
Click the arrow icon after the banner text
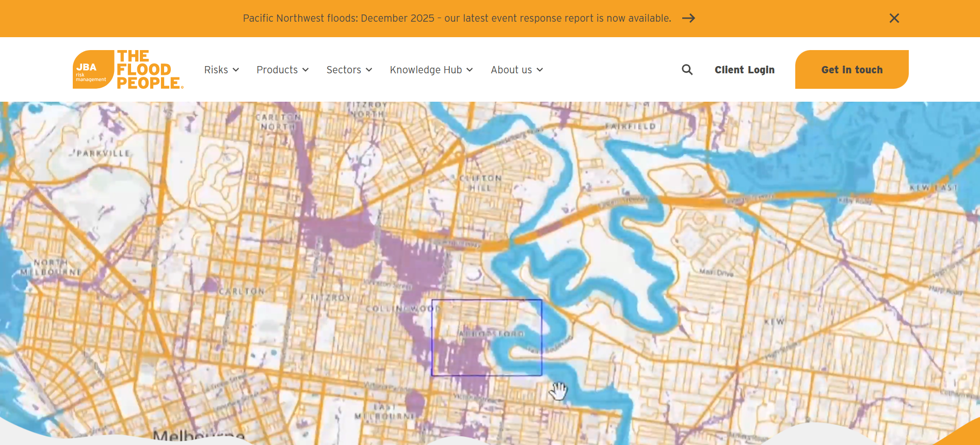pos(688,18)
